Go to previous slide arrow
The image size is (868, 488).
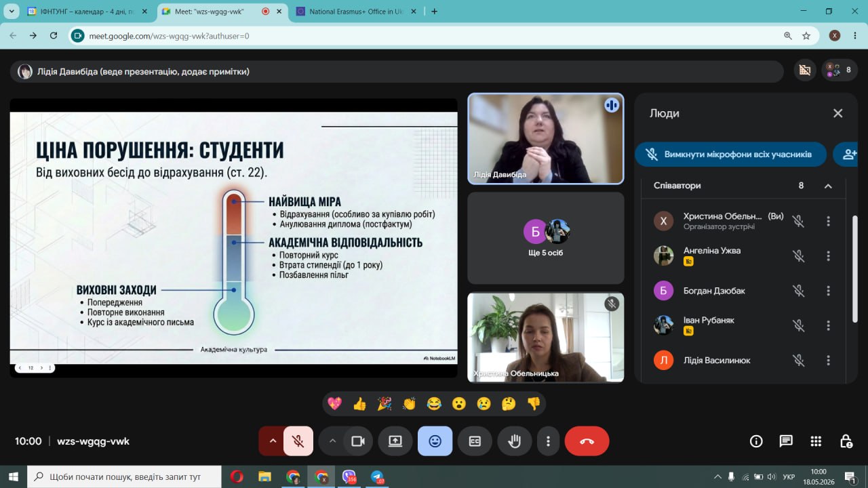20,368
